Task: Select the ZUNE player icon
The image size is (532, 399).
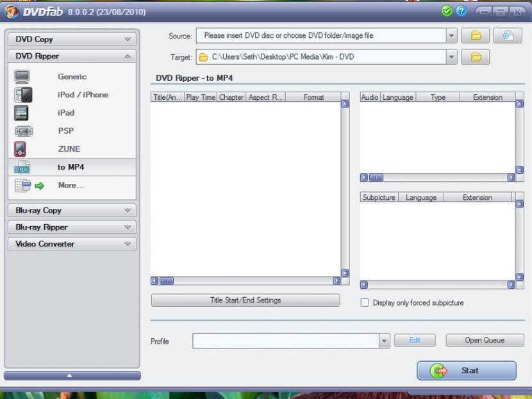Action: pos(20,149)
